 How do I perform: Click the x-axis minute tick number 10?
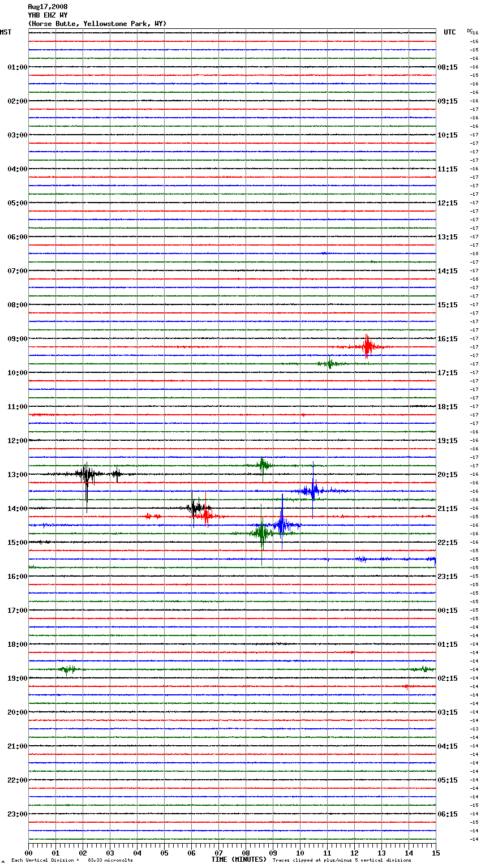(x=300, y=853)
